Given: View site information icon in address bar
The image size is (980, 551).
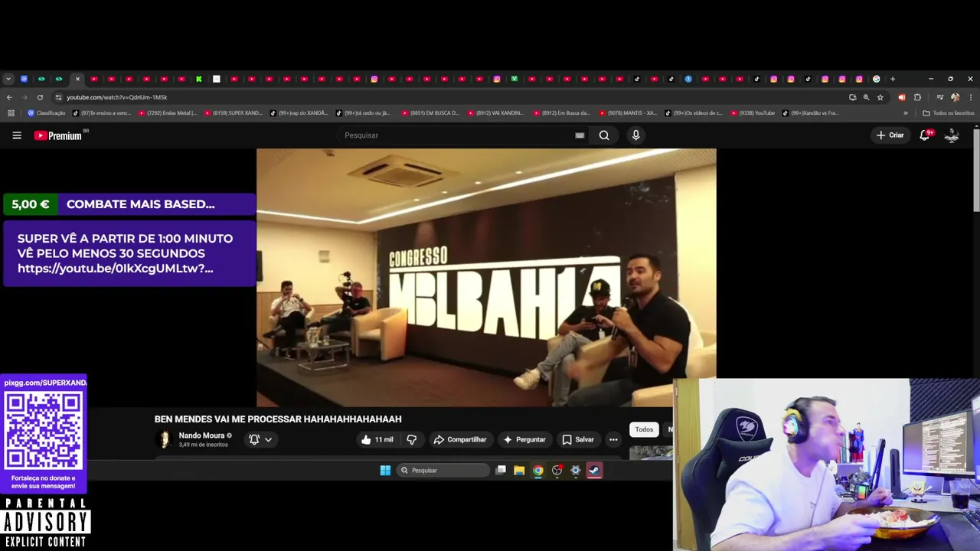Looking at the screenshot, I should (x=58, y=97).
